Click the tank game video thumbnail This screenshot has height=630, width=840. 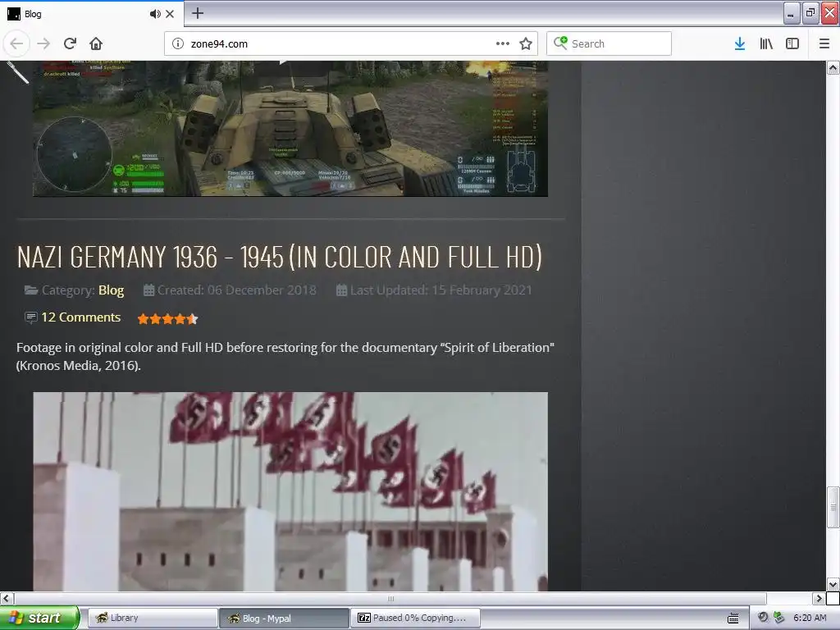[290, 129]
